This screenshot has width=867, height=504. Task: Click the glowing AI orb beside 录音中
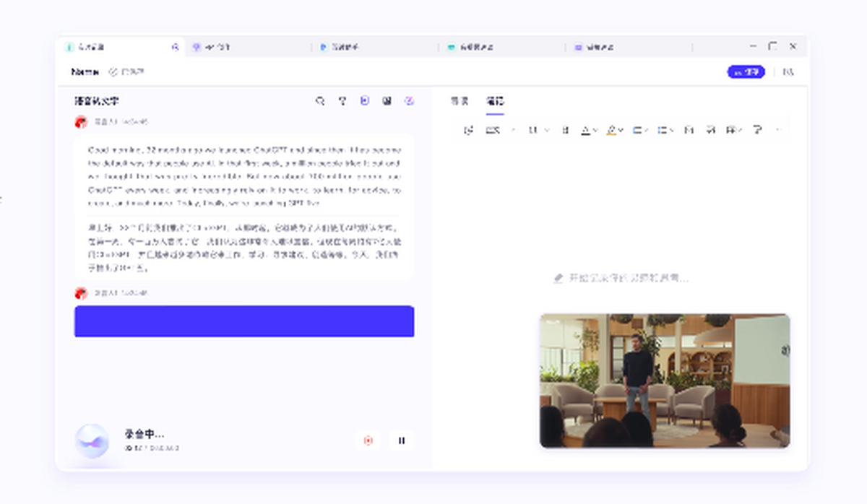pos(92,440)
